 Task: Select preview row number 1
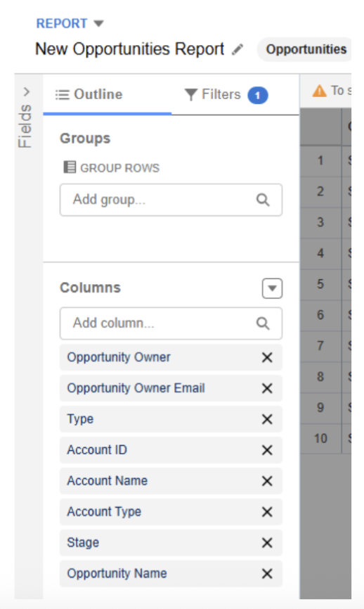tap(320, 160)
